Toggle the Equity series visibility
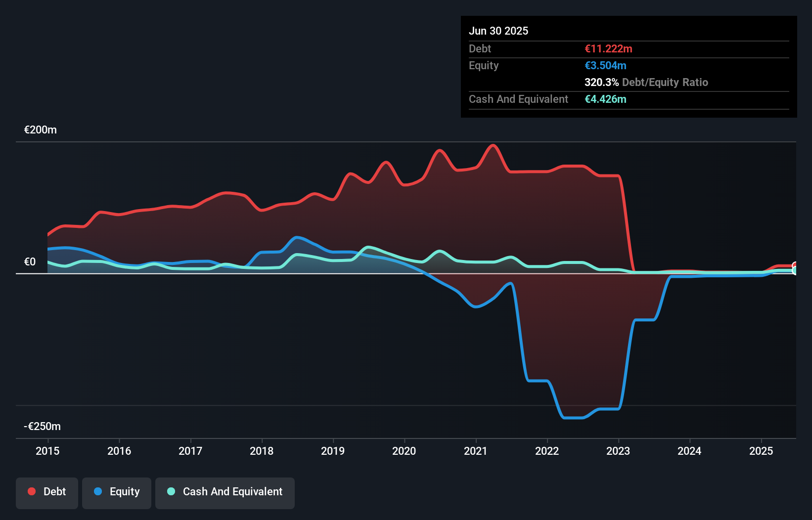Image resolution: width=812 pixels, height=520 pixels. point(116,492)
